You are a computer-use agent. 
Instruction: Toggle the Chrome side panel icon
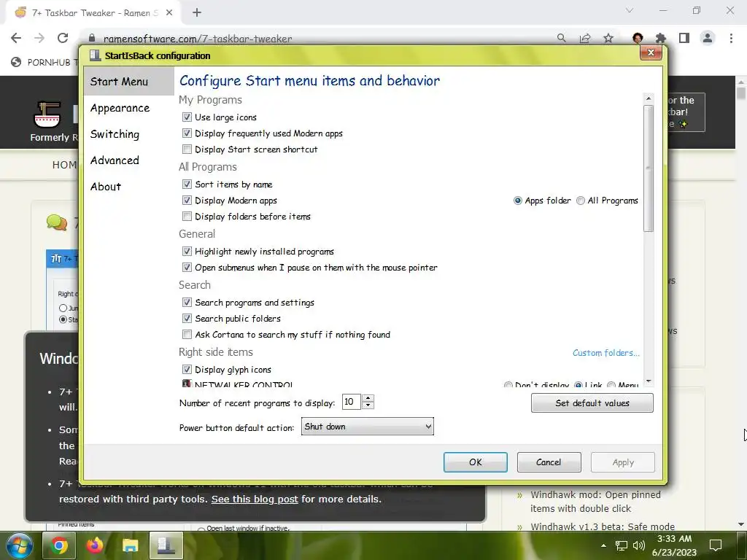[x=684, y=38]
